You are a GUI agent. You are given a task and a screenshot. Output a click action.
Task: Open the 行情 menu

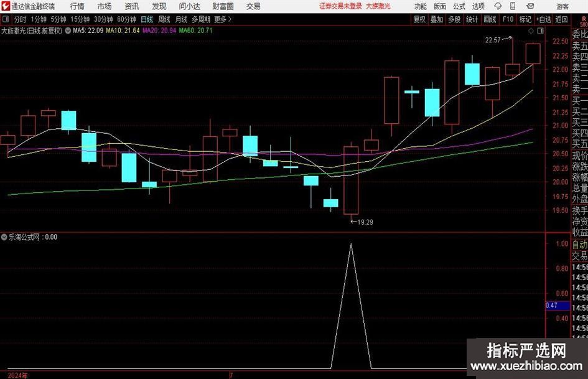pyautogui.click(x=77, y=6)
